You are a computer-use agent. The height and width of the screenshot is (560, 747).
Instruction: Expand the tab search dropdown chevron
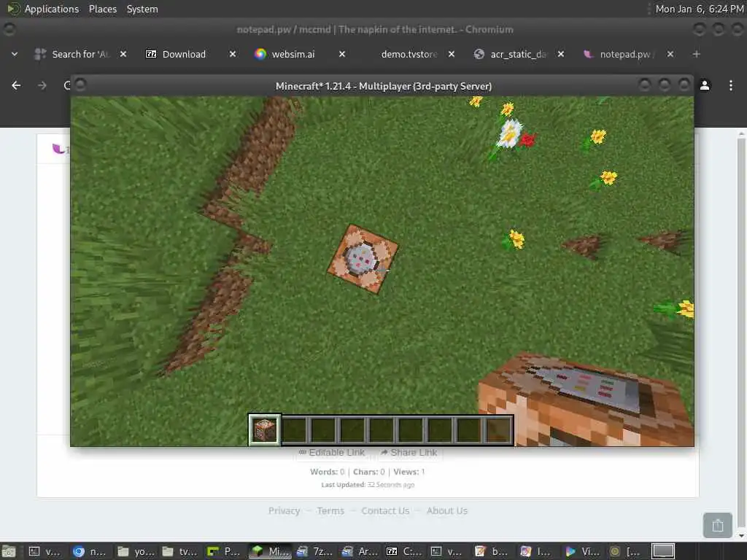click(15, 54)
